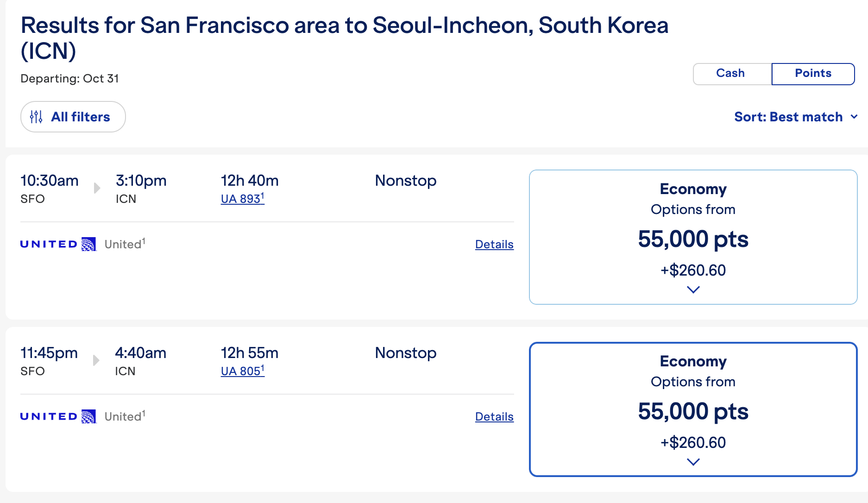Click arrow icon between 11:45pm and 4:40am
The height and width of the screenshot is (503, 868).
(96, 360)
